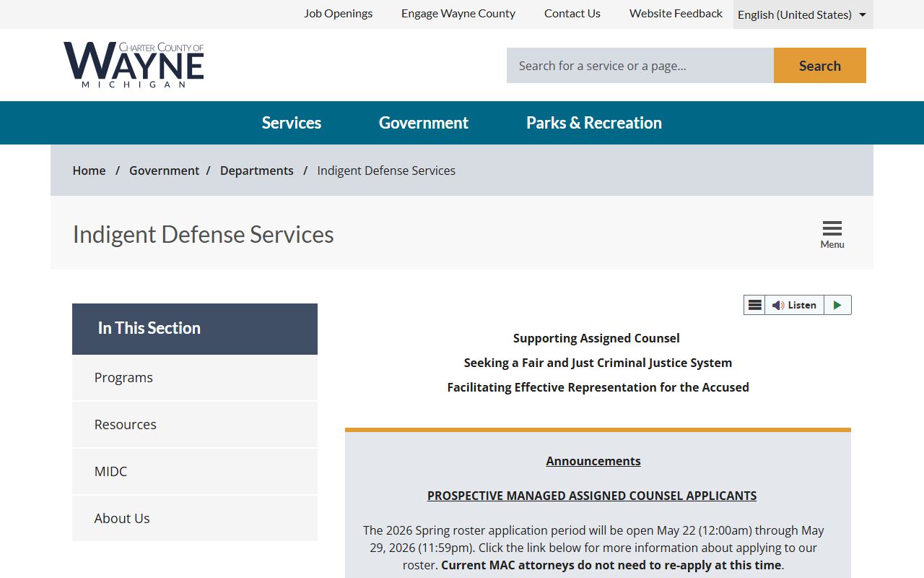Go to Home breadcrumb
The image size is (924, 578).
click(89, 171)
